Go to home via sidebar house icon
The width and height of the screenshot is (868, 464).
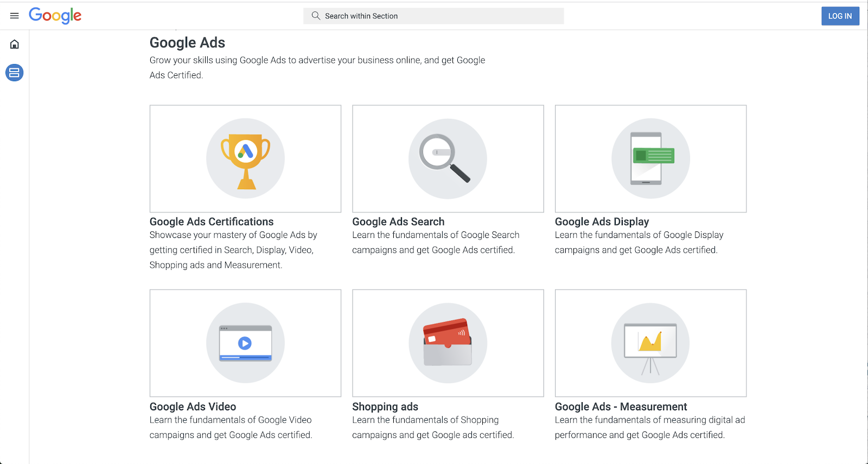(x=15, y=44)
